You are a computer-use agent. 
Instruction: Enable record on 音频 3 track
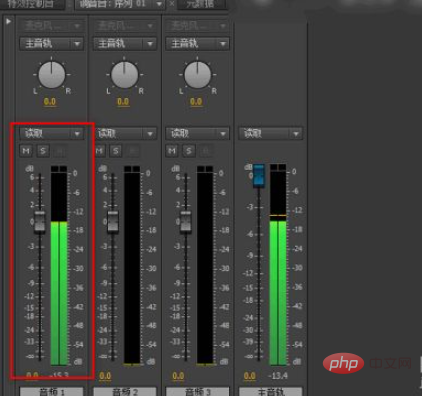tap(206, 151)
